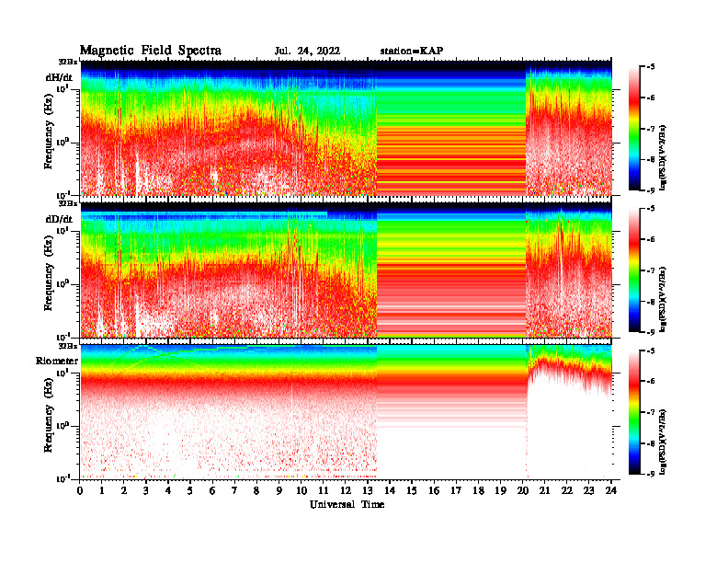The height and width of the screenshot is (563, 728).
Task: Click the '-5' value on dH/dt color scale
Action: [x=651, y=67]
